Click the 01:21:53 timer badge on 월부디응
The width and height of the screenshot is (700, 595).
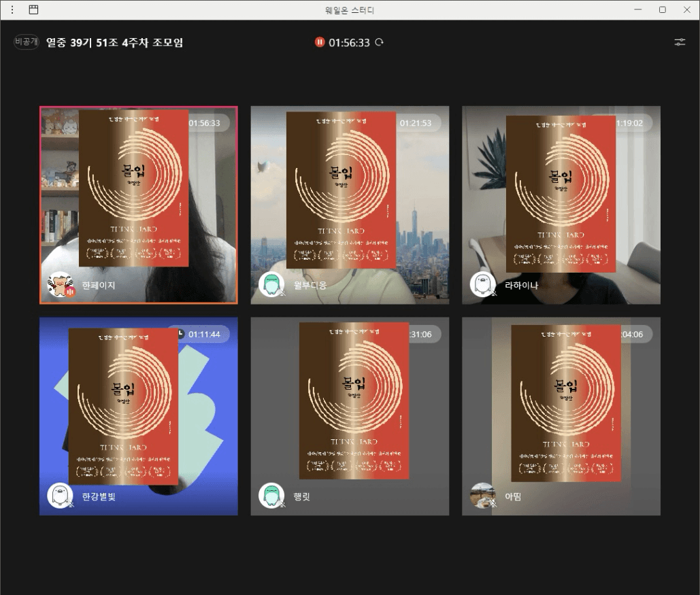tap(416, 123)
